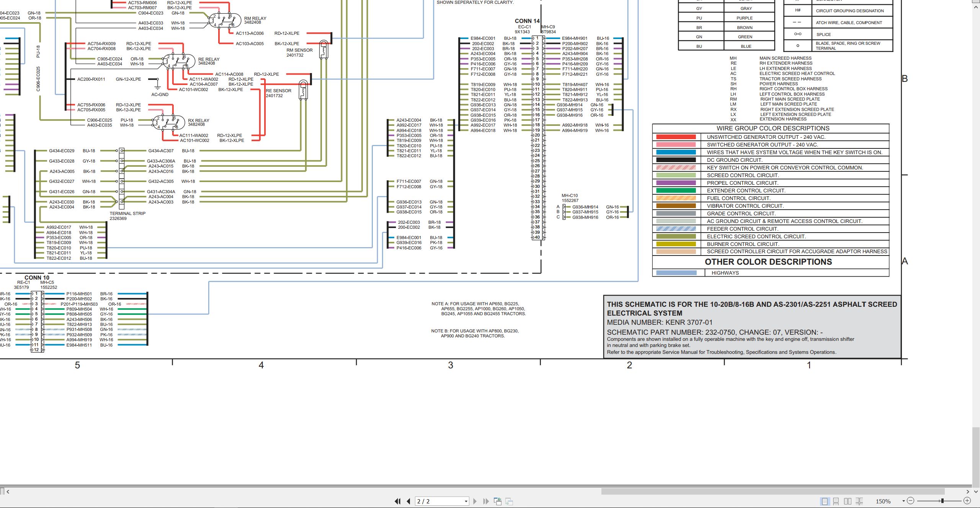Click the 'OTHER COLOR DESCRIPTIONS' heading
The image size is (980, 508).
(x=768, y=262)
